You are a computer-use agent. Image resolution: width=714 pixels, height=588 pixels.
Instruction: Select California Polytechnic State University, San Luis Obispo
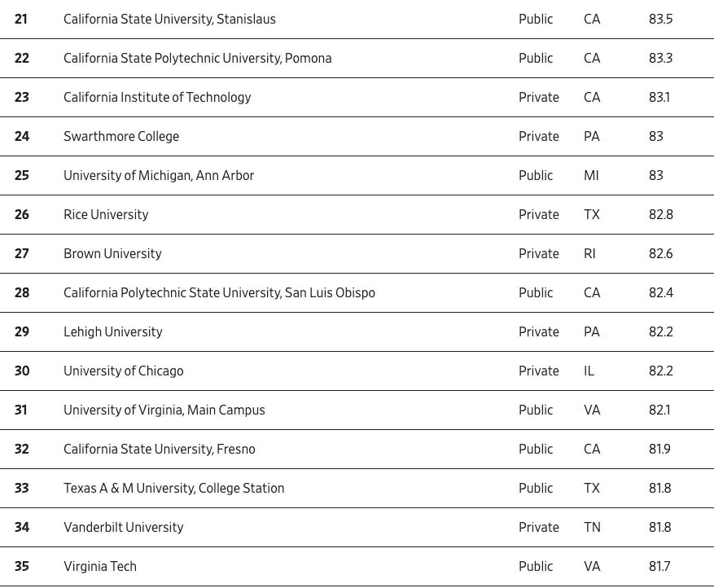click(219, 293)
